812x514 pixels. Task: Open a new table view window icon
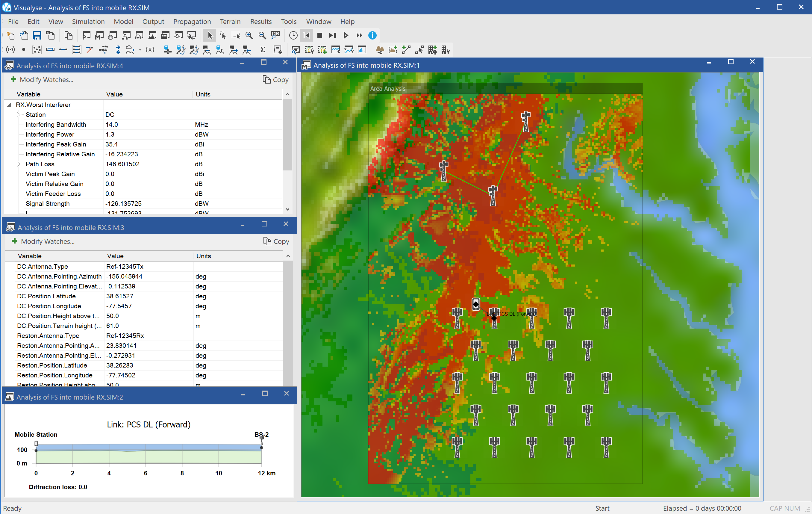tap(165, 35)
